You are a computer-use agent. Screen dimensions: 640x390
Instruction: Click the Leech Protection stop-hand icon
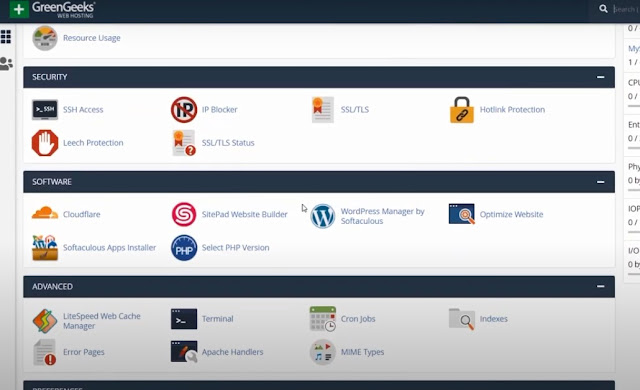click(x=45, y=143)
